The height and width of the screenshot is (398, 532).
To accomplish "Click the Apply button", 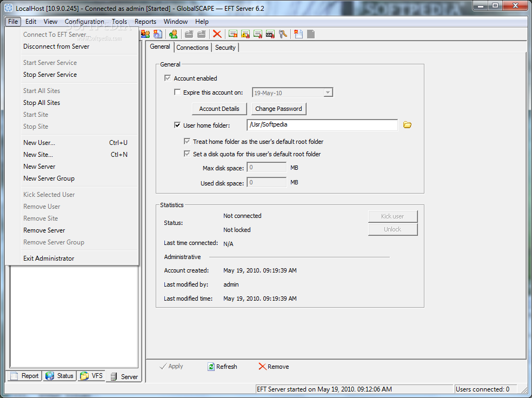I will pyautogui.click(x=171, y=367).
